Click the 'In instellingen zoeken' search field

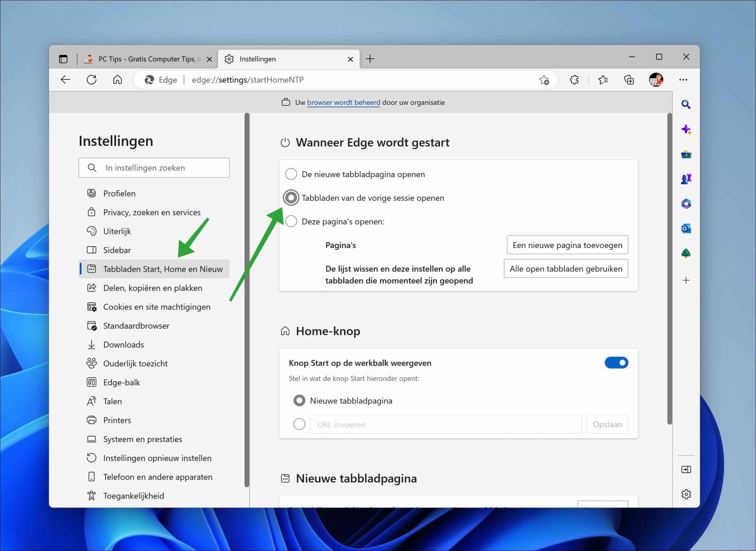coord(154,168)
